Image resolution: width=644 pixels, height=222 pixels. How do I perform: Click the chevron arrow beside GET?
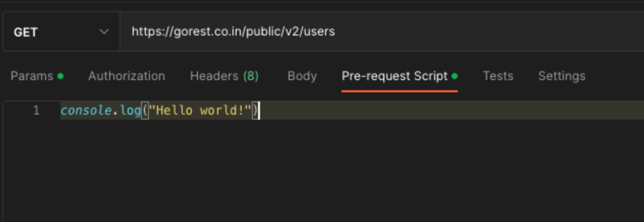(104, 32)
